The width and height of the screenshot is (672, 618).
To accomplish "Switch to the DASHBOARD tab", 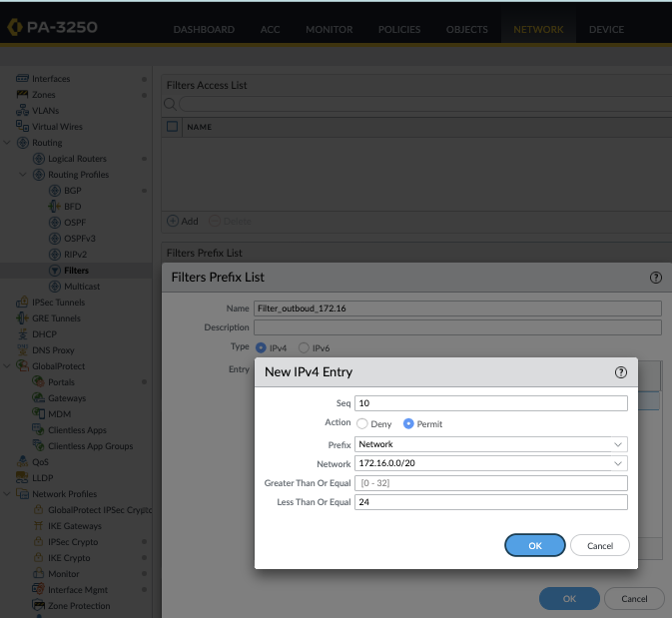I will pyautogui.click(x=204, y=30).
